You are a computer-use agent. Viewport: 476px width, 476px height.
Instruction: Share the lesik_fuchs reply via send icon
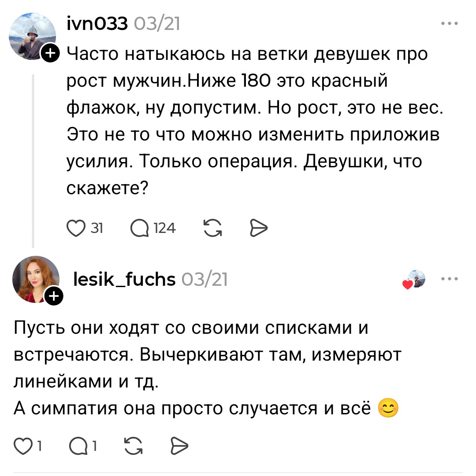[178, 447]
